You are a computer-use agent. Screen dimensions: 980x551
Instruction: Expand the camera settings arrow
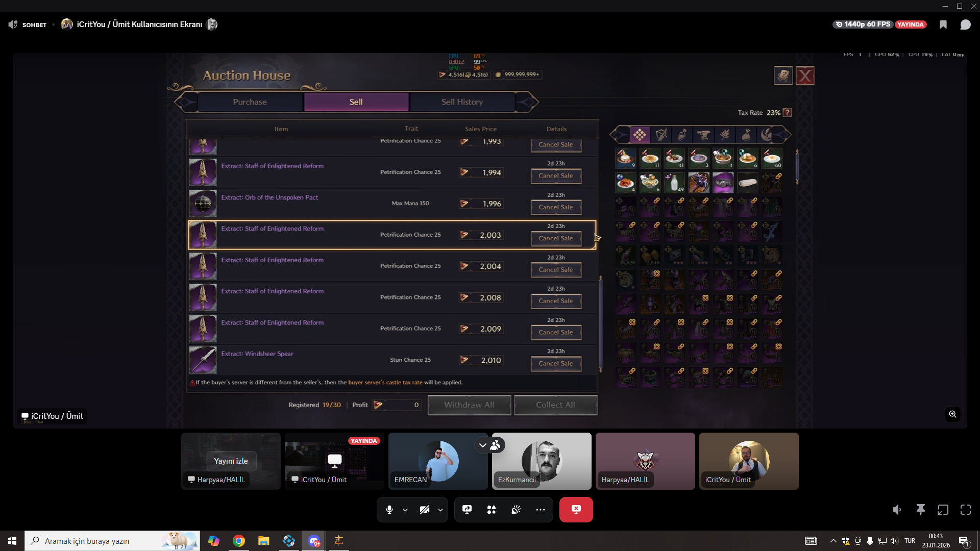[x=440, y=510]
